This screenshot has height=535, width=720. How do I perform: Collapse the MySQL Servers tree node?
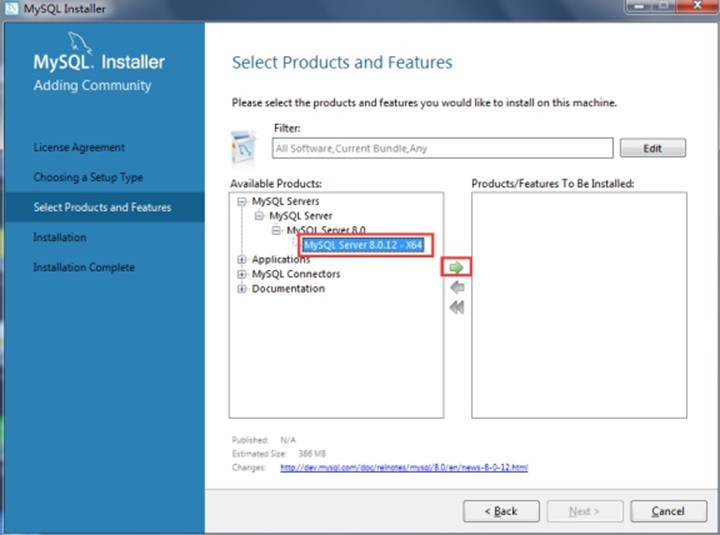point(242,201)
